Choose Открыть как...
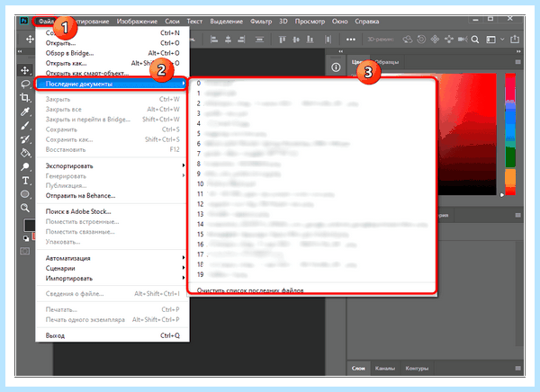Viewport: 540px width, 392px height. (112, 63)
